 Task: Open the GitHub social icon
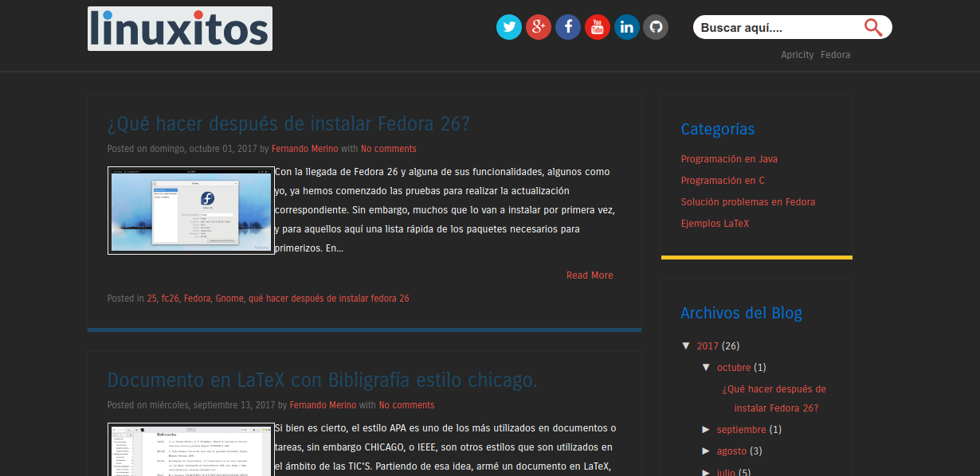tap(656, 27)
